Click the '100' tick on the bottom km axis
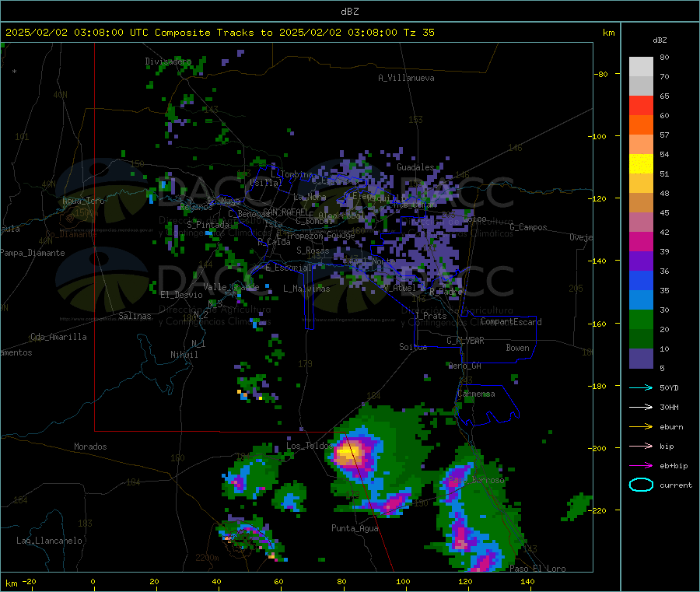700x592 pixels. click(x=403, y=581)
